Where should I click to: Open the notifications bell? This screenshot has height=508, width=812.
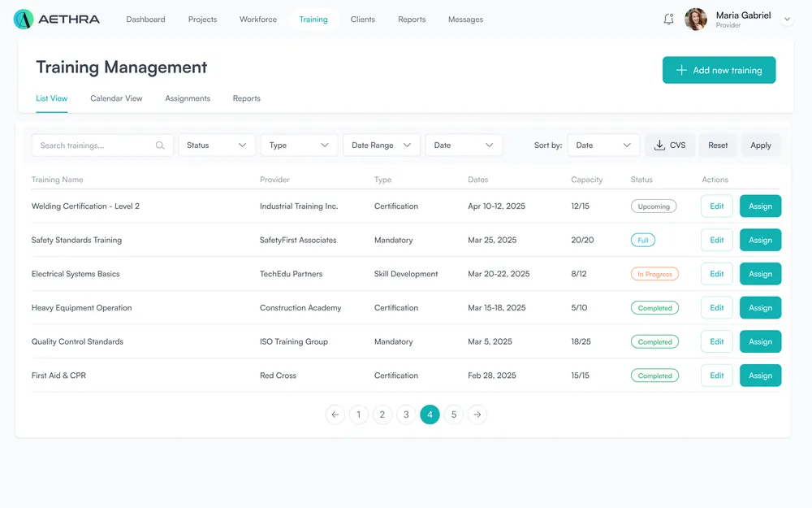pyautogui.click(x=668, y=20)
